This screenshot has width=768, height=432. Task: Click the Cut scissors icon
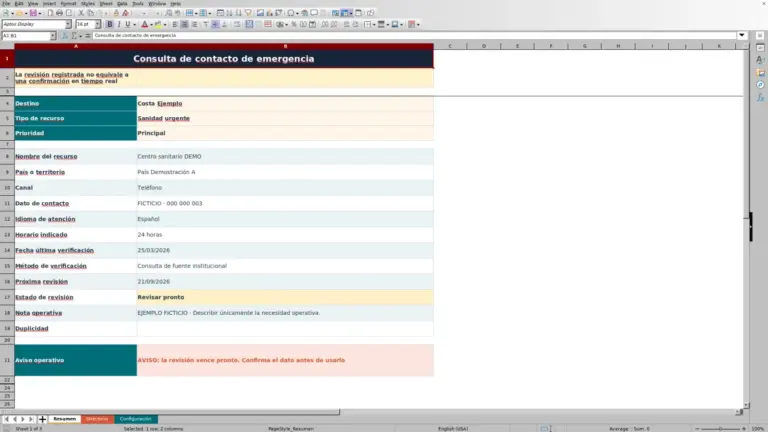[x=81, y=13]
